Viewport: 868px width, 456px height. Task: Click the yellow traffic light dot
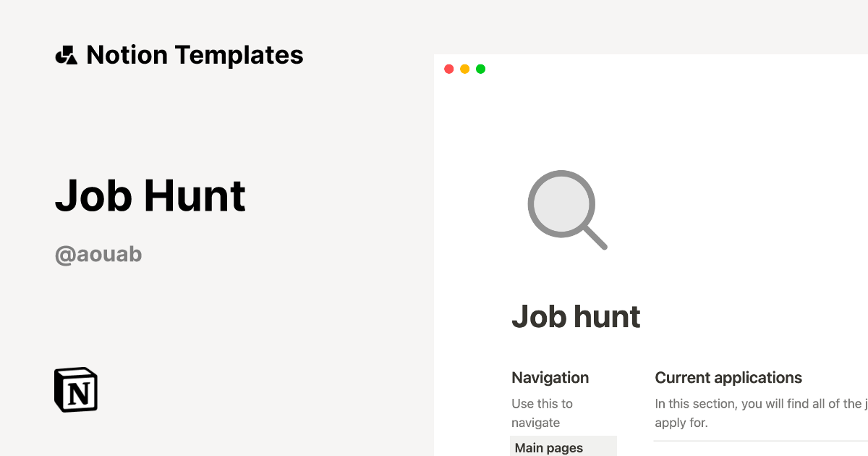pos(465,69)
